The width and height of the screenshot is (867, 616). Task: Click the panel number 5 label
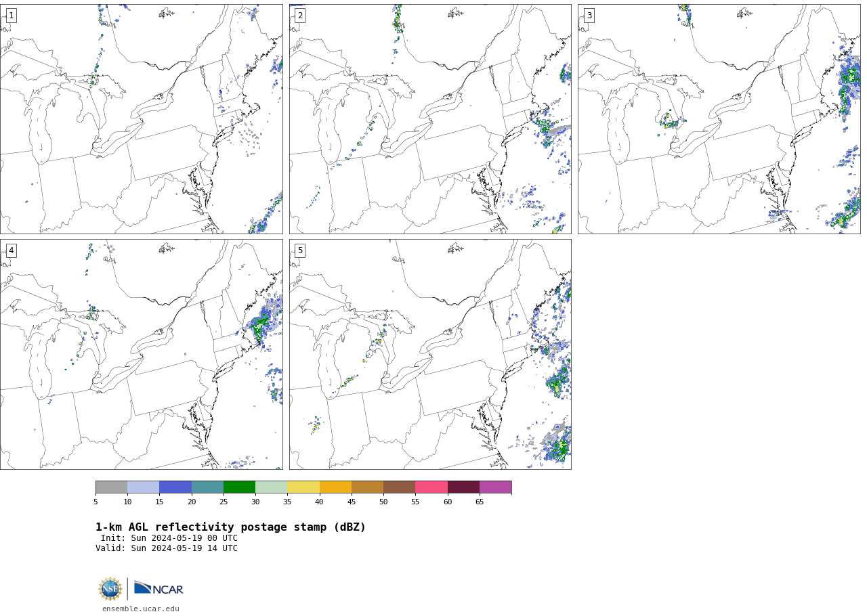300,250
